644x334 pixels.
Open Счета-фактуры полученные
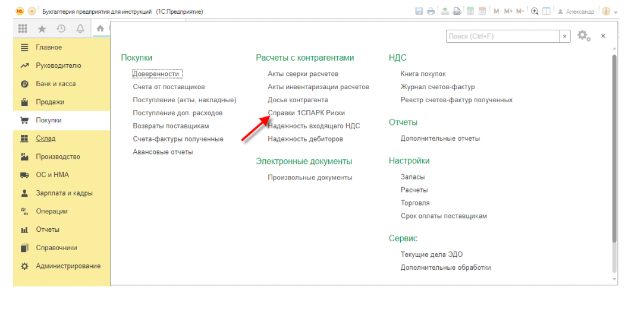(x=178, y=139)
